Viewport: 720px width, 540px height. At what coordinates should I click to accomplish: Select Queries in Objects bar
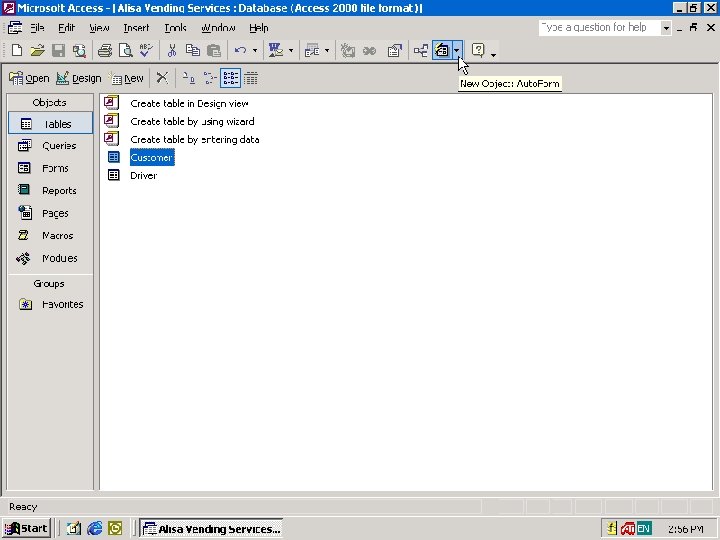tap(51, 146)
